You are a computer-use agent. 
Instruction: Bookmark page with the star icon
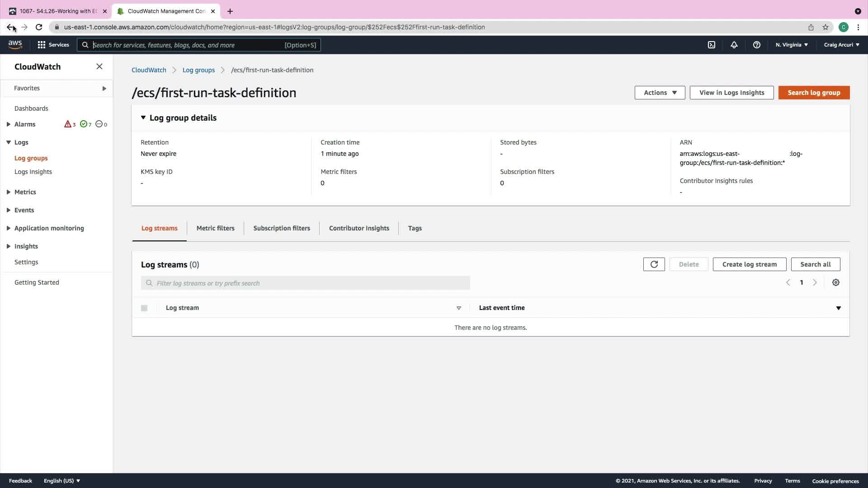826,27
